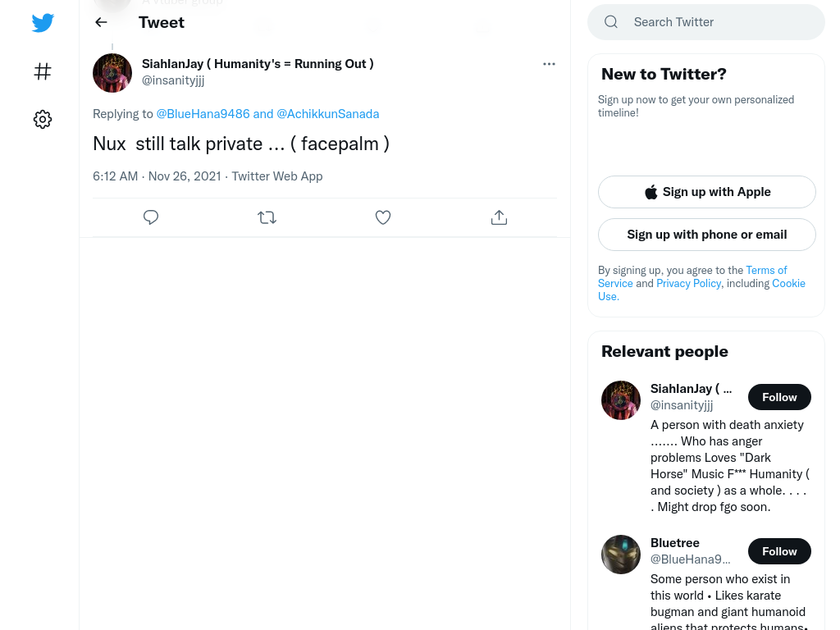Follow SiahlanJay in Relevant people
This screenshot has width=840, height=630.
coord(779,397)
